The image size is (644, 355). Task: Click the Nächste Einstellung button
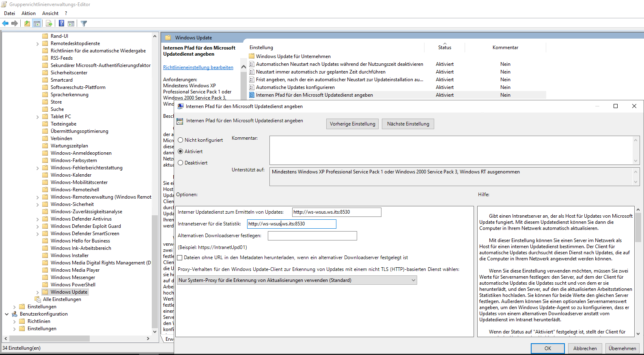pos(408,124)
